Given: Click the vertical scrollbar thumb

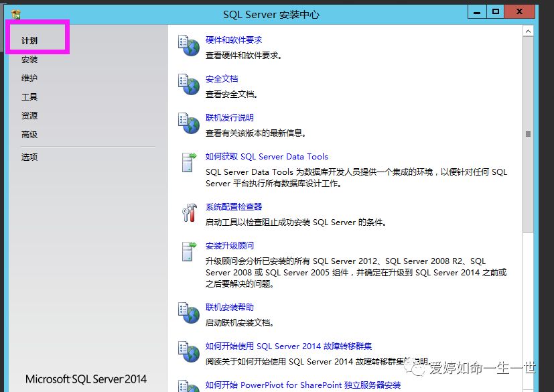Looking at the screenshot, I should pyautogui.click(x=528, y=134).
